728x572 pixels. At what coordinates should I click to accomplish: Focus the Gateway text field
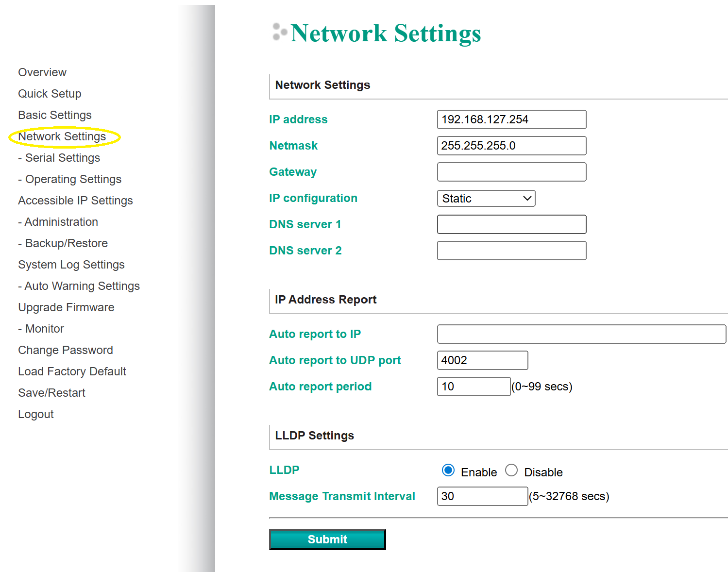[x=511, y=172]
